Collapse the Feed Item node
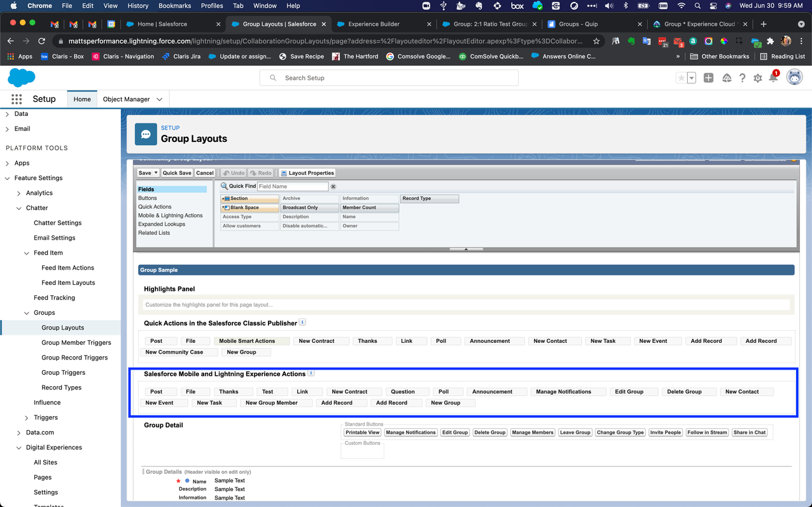The width and height of the screenshot is (812, 507). [27, 253]
